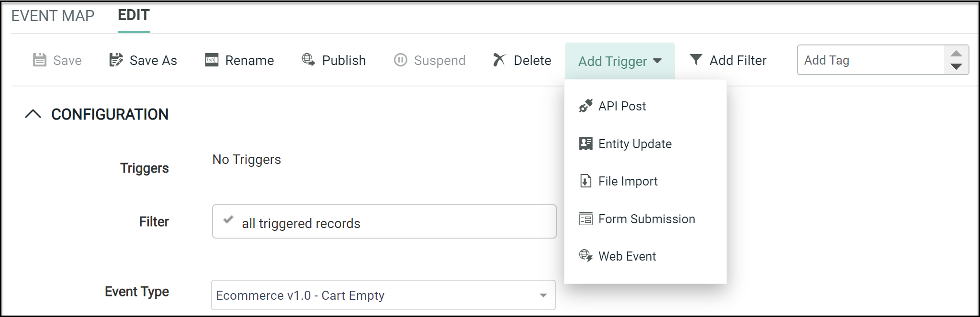This screenshot has height=317, width=980.
Task: Focus the Add Tag input field
Action: (871, 60)
